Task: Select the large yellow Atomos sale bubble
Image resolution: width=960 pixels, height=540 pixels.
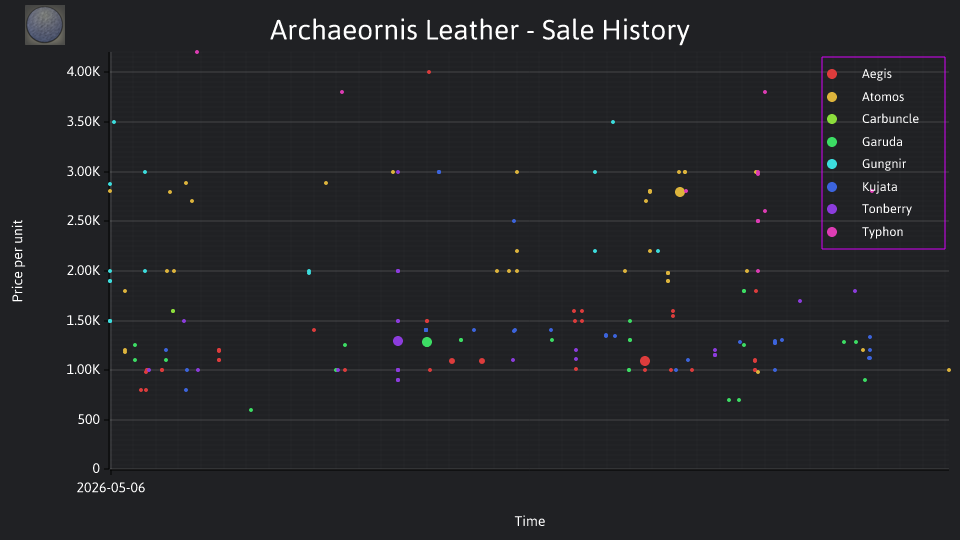Action: pyautogui.click(x=680, y=192)
